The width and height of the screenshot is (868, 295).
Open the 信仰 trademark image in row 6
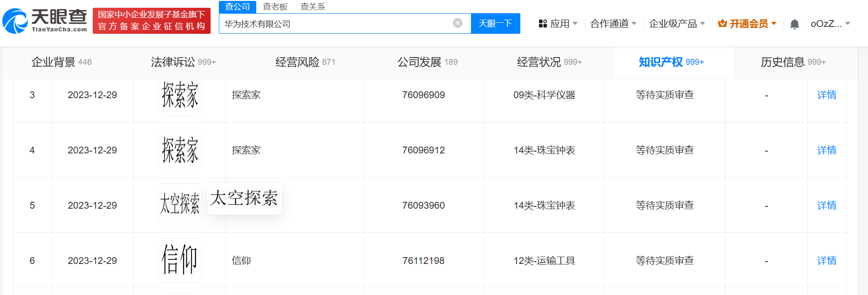tap(180, 260)
